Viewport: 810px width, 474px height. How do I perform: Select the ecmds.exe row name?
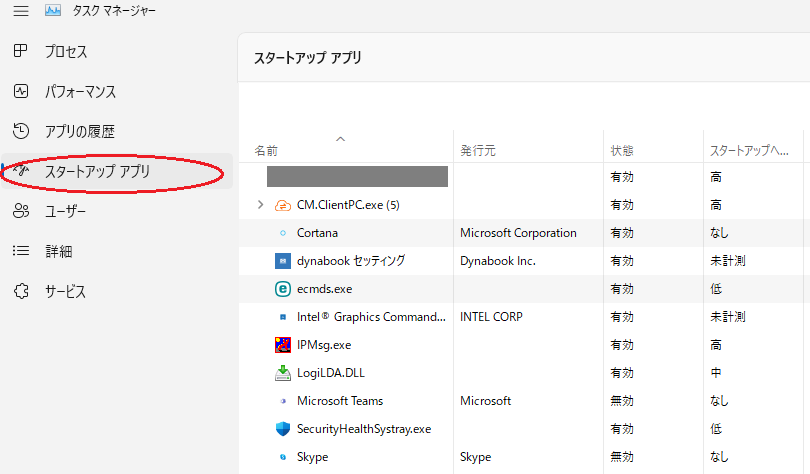coord(324,289)
